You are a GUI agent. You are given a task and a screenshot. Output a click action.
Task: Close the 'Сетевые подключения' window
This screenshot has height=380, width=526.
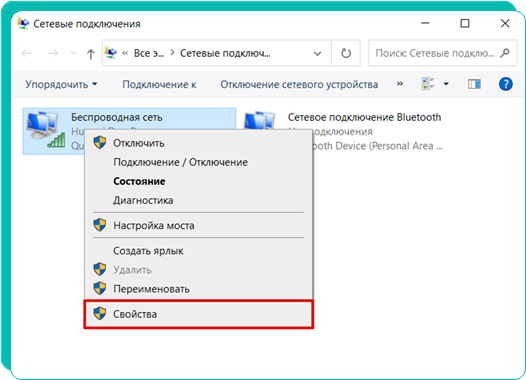pyautogui.click(x=505, y=23)
